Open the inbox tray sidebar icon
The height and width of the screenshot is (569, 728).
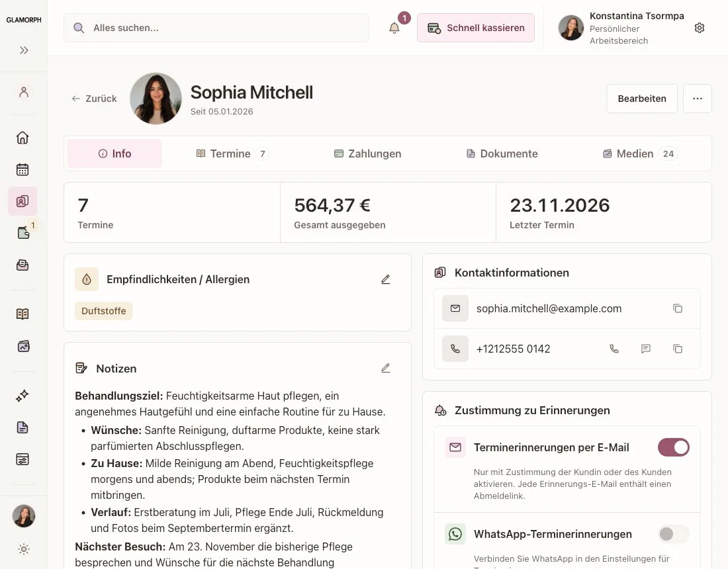click(23, 265)
